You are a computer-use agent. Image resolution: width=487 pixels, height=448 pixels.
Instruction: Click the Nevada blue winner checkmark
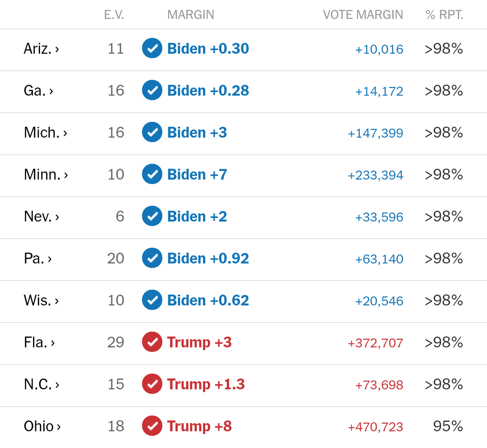152,216
